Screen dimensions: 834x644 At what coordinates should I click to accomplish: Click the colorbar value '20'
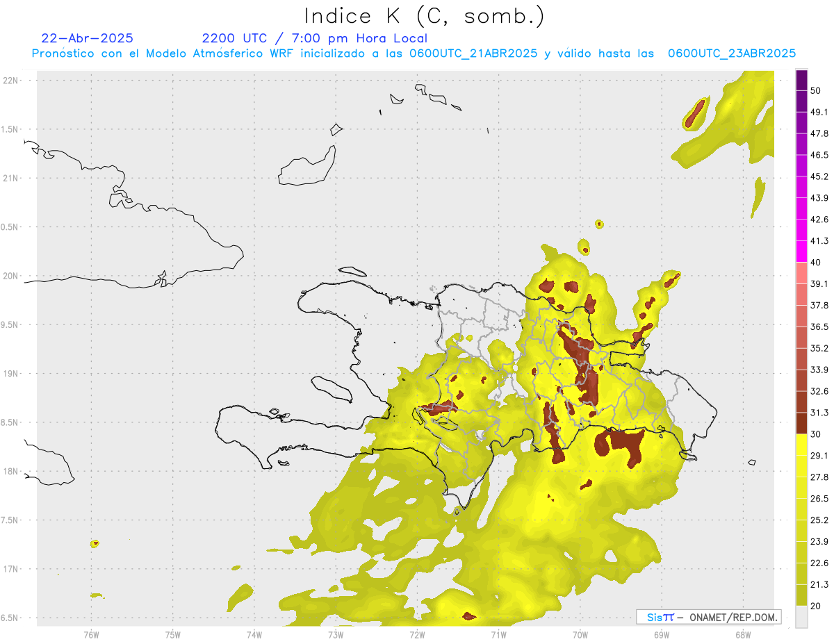click(816, 606)
